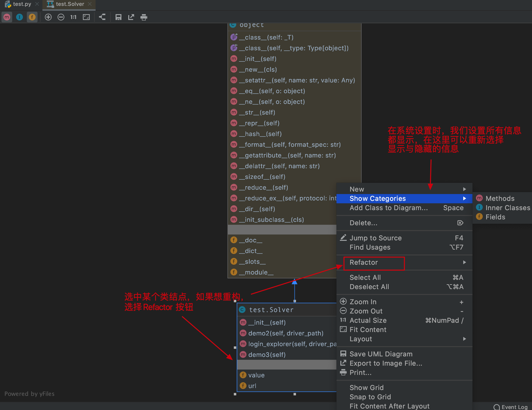Toggle Fields visibility in toolbar
This screenshot has width=532, height=410.
tap(32, 17)
